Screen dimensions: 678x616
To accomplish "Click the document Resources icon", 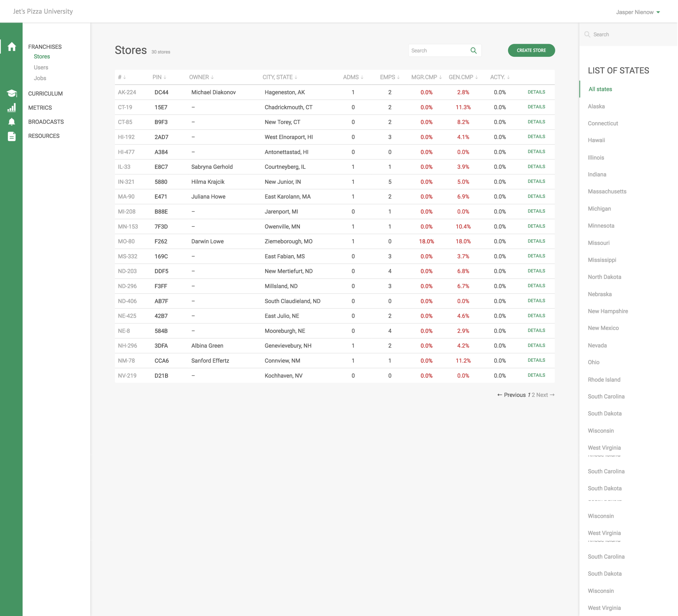I will [x=12, y=136].
